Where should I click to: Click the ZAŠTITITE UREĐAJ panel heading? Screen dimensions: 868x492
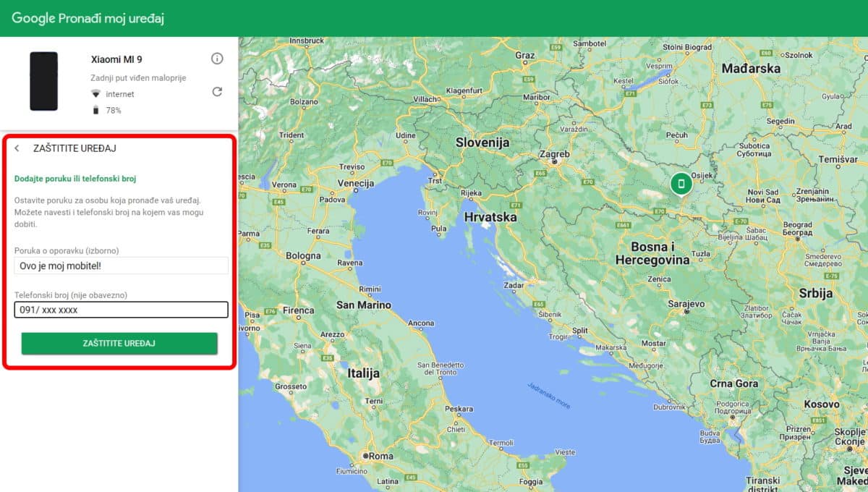(x=75, y=148)
